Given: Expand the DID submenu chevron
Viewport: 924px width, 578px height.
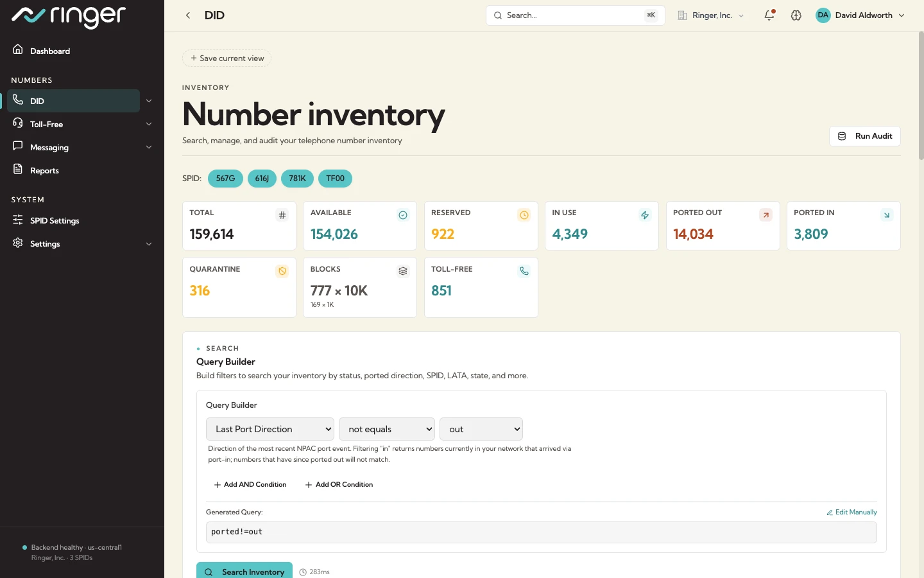Looking at the screenshot, I should tap(149, 101).
